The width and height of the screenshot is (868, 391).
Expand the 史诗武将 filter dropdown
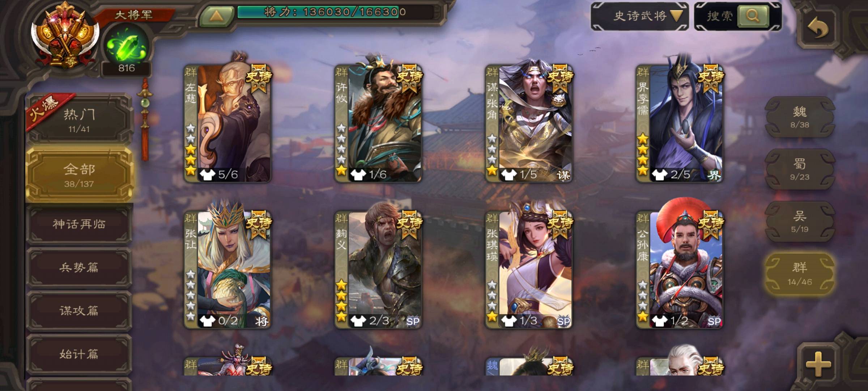[639, 16]
